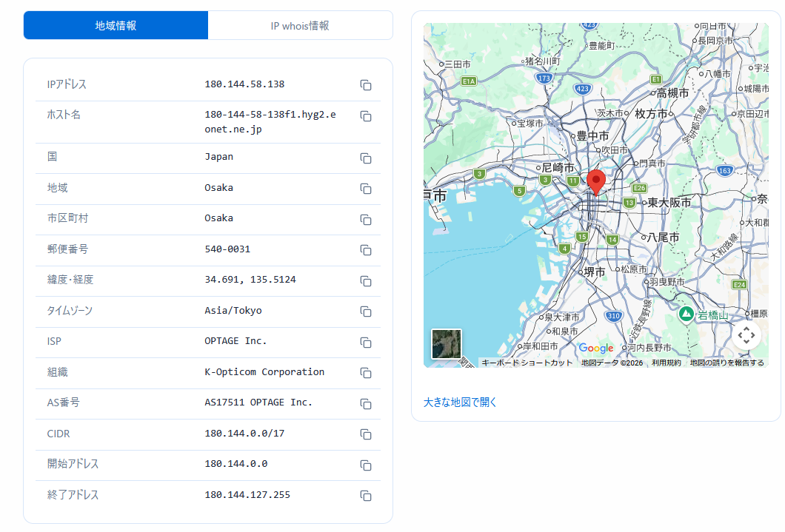Open the Google logo link on map
The height and width of the screenshot is (532, 785).
[595, 348]
